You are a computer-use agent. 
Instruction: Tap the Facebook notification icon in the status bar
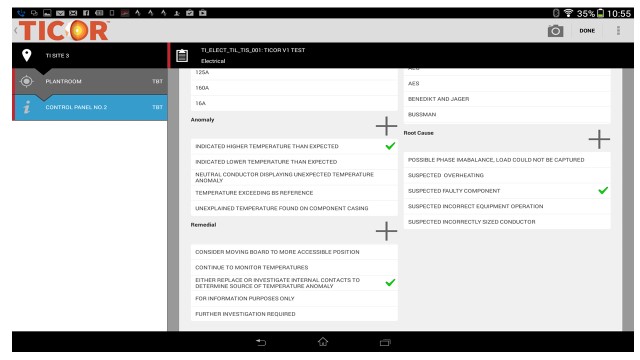click(x=86, y=13)
